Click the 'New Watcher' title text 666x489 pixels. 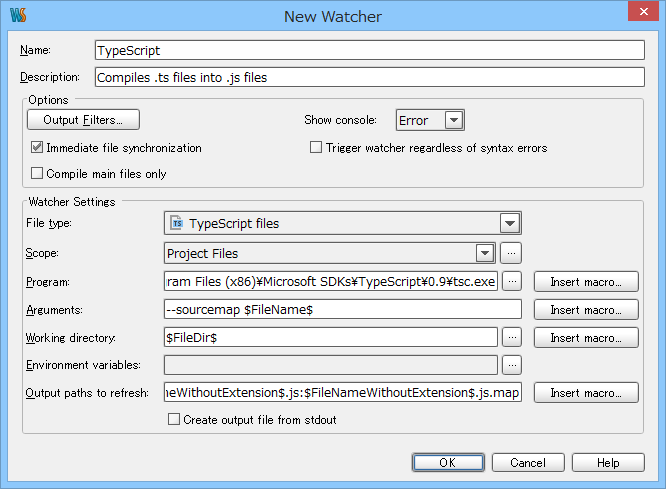point(333,17)
